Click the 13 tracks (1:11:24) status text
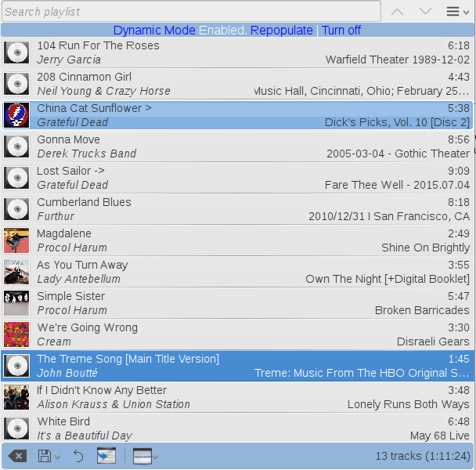 point(423,456)
